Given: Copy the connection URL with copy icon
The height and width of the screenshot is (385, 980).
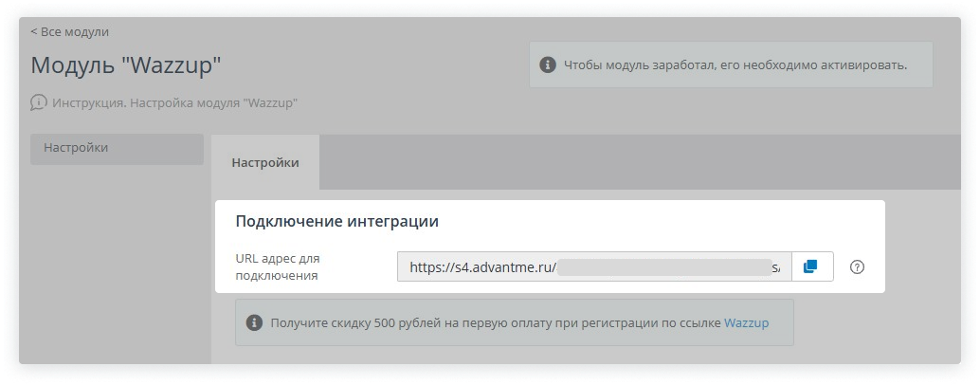Looking at the screenshot, I should (809, 266).
